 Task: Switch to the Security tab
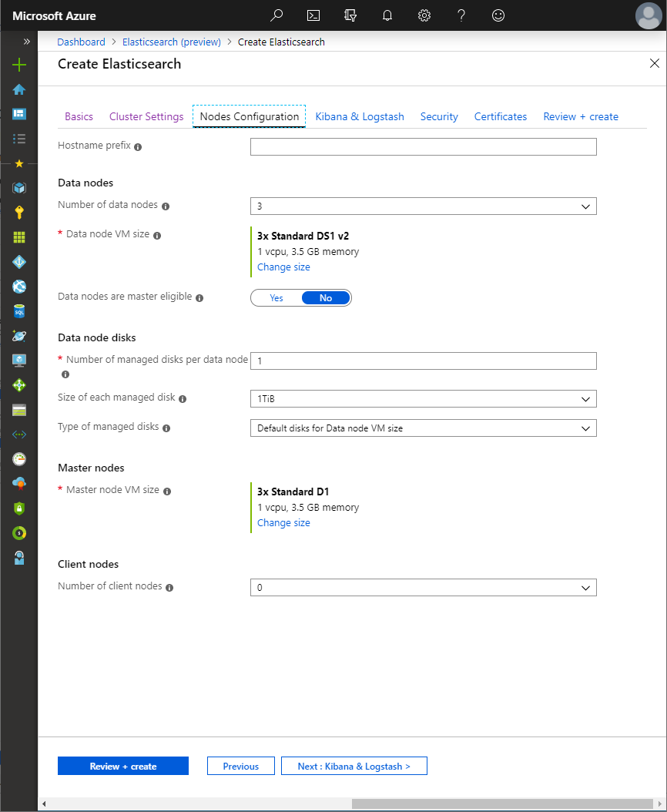click(439, 116)
